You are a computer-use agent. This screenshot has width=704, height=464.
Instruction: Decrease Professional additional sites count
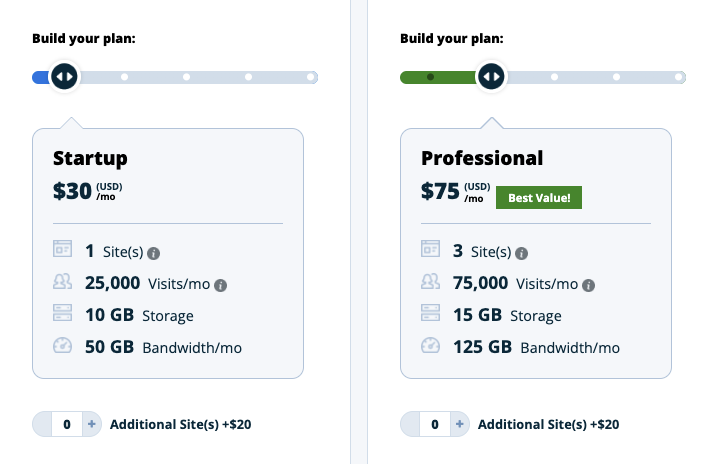tap(410, 424)
